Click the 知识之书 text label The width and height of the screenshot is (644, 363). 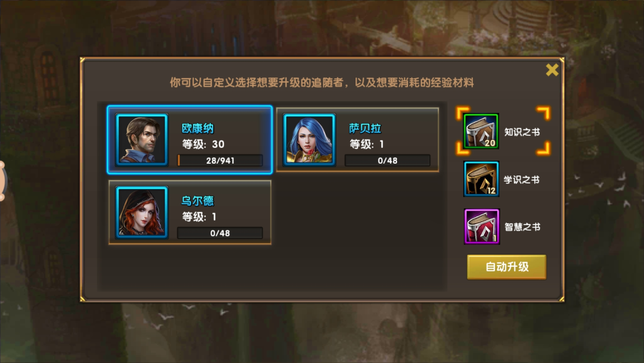pyautogui.click(x=522, y=132)
